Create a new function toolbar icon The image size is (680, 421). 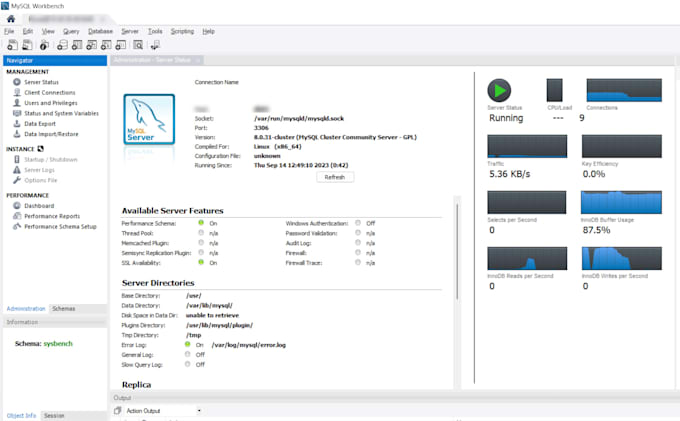[121, 45]
